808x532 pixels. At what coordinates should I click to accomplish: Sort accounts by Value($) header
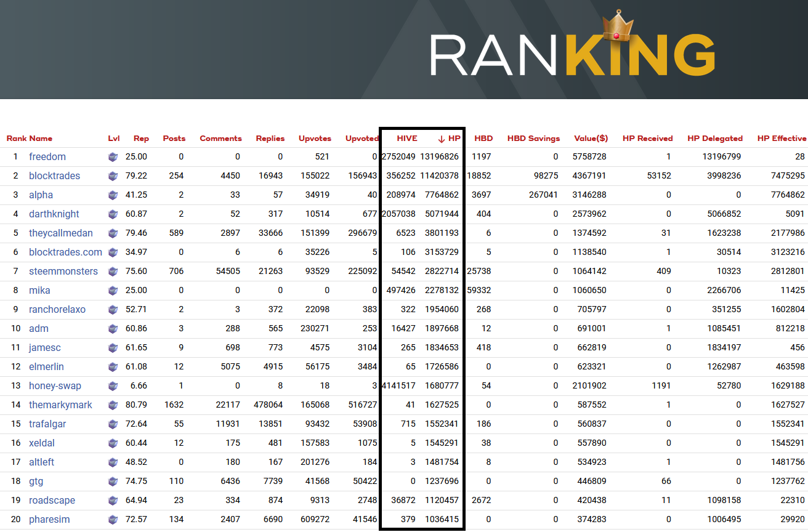(x=591, y=139)
